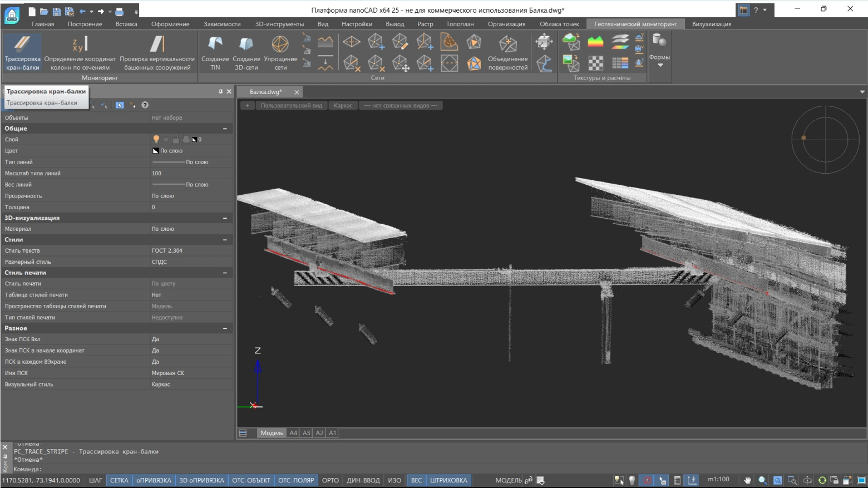868x488 pixels.
Task: Collapse the Стиль печати section
Action: [225, 273]
